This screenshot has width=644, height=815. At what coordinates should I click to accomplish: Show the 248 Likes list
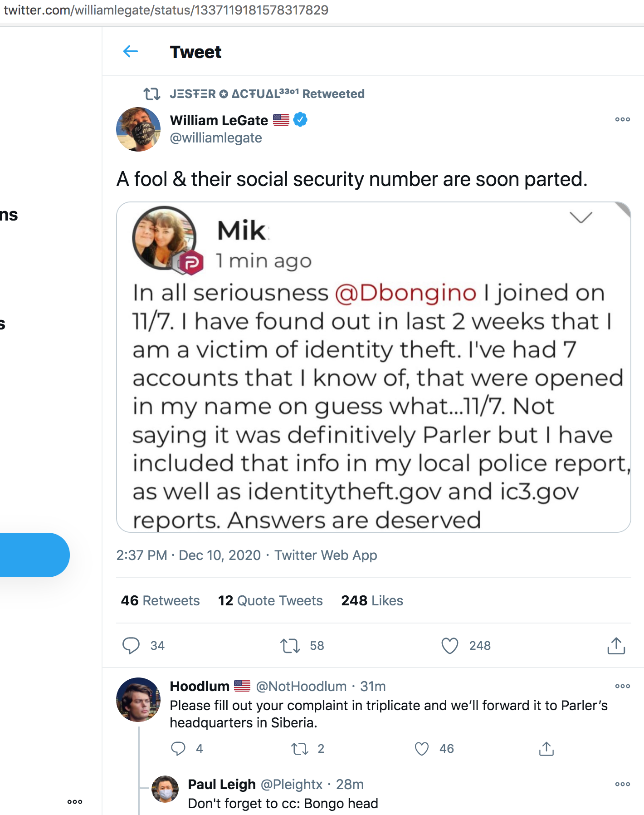click(372, 600)
